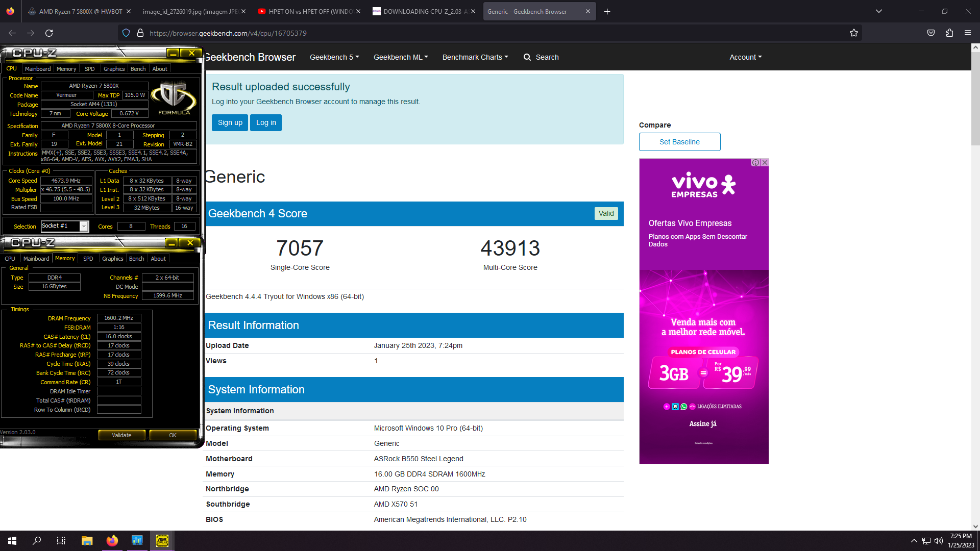Switch to DOWNLOADING CPU-Z tab
The width and height of the screenshot is (980, 551).
(424, 11)
